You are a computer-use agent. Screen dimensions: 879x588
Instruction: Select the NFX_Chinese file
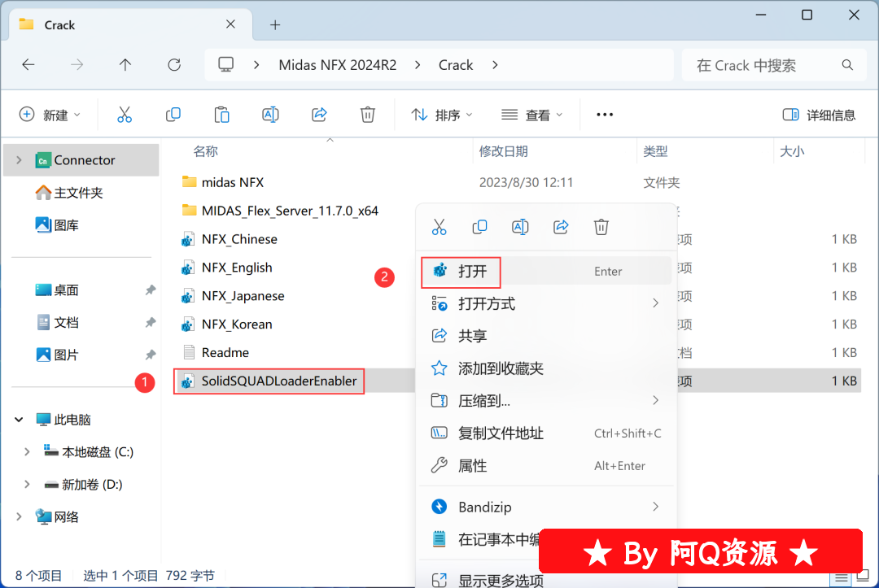[x=239, y=239]
